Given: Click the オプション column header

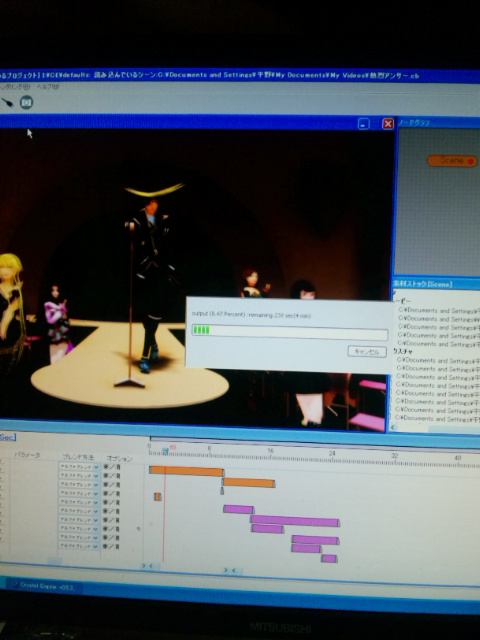Looking at the screenshot, I should point(119,458).
